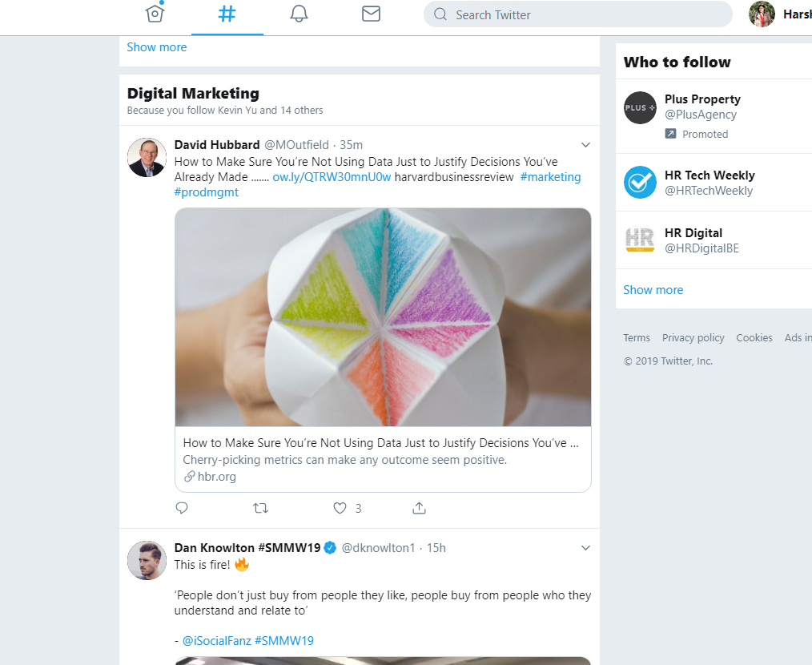Expand Who to follow with Show more
Viewport: 812px width, 665px height.
(x=653, y=289)
